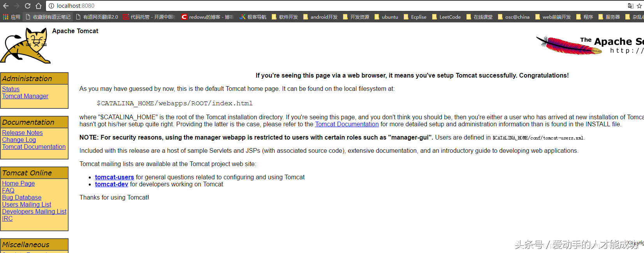Open the 代码托管 - 开源中国 bookmark
Viewport: 644px width, 253px height.
[150, 17]
